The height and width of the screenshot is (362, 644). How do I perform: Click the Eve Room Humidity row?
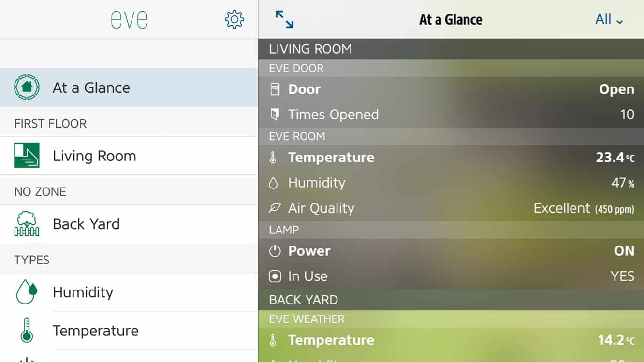click(x=451, y=183)
